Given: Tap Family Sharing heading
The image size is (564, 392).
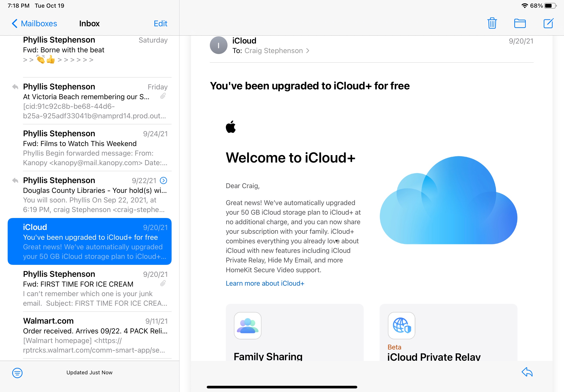Looking at the screenshot, I should coord(268,356).
